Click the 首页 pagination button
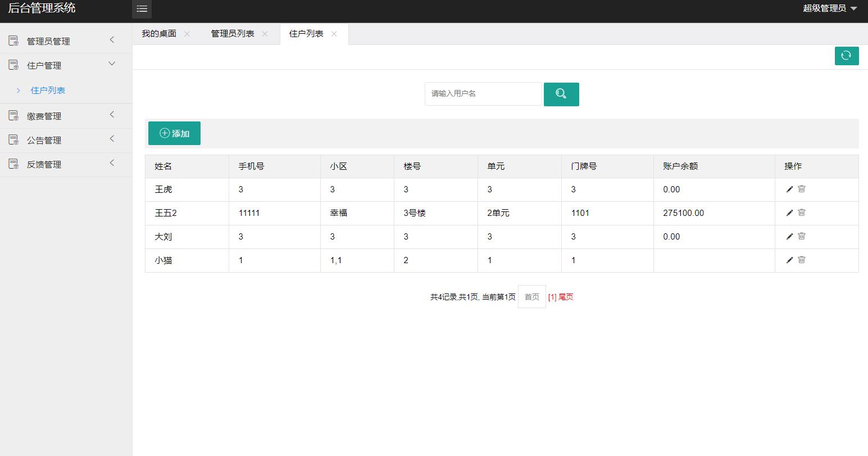The image size is (868, 456). 531,296
